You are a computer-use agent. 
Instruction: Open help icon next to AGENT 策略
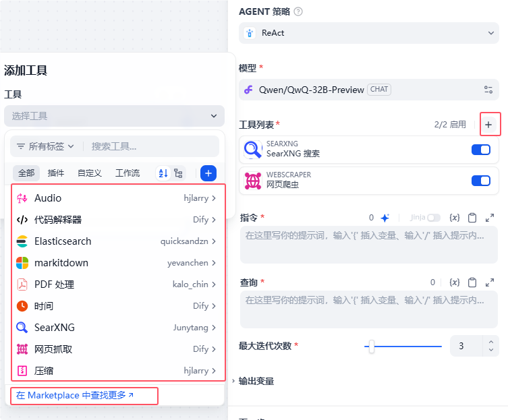[298, 11]
